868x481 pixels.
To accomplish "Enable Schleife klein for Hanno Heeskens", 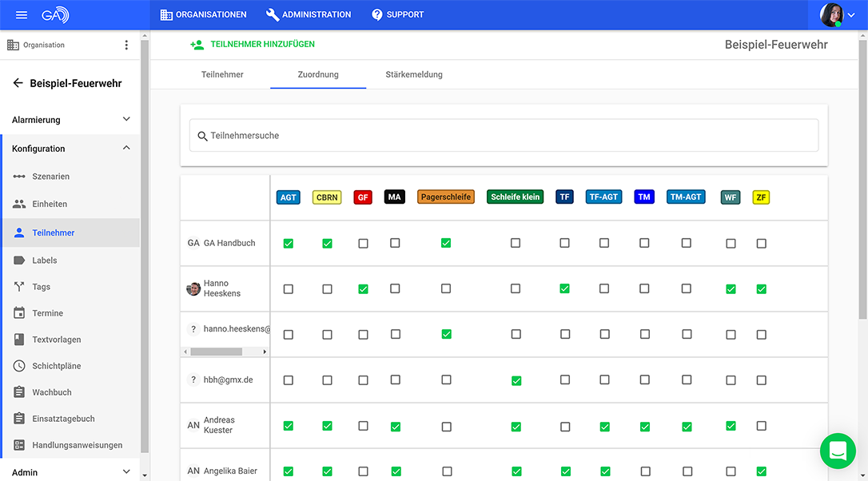I will coord(516,289).
